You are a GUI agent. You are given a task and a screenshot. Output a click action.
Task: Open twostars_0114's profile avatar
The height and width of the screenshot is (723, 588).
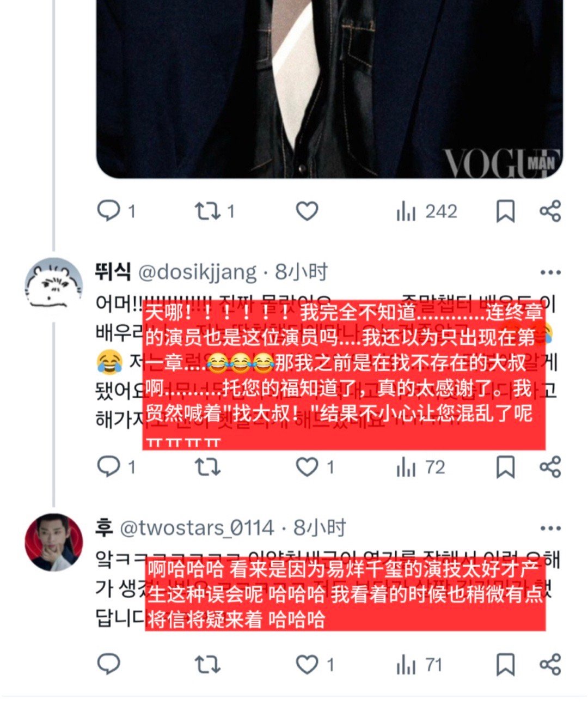[x=54, y=542]
